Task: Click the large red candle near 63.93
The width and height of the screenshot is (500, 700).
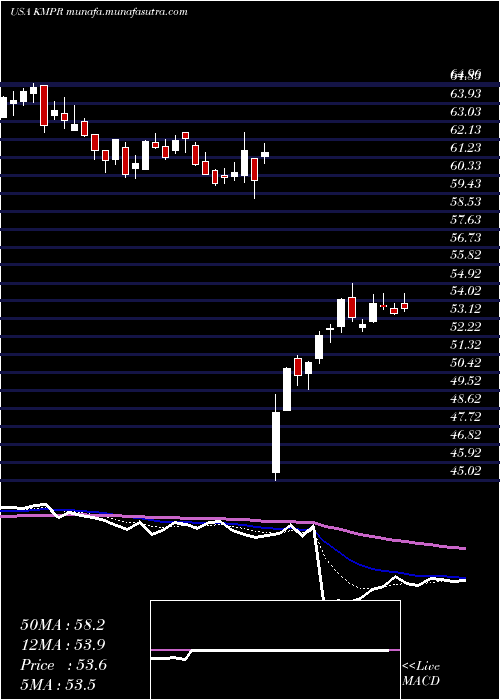Action: [x=44, y=105]
